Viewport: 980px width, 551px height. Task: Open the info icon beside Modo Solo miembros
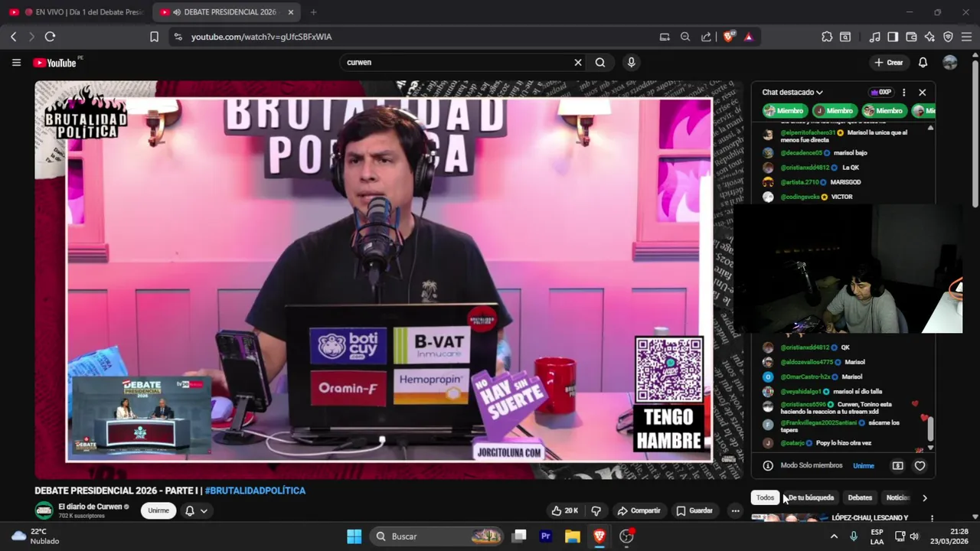click(768, 465)
